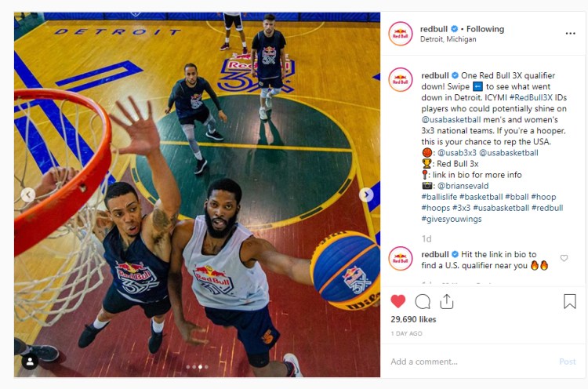This screenshot has height=389, width=588.
Task: Visit the @briansevald photographer profile
Action: coord(463,186)
